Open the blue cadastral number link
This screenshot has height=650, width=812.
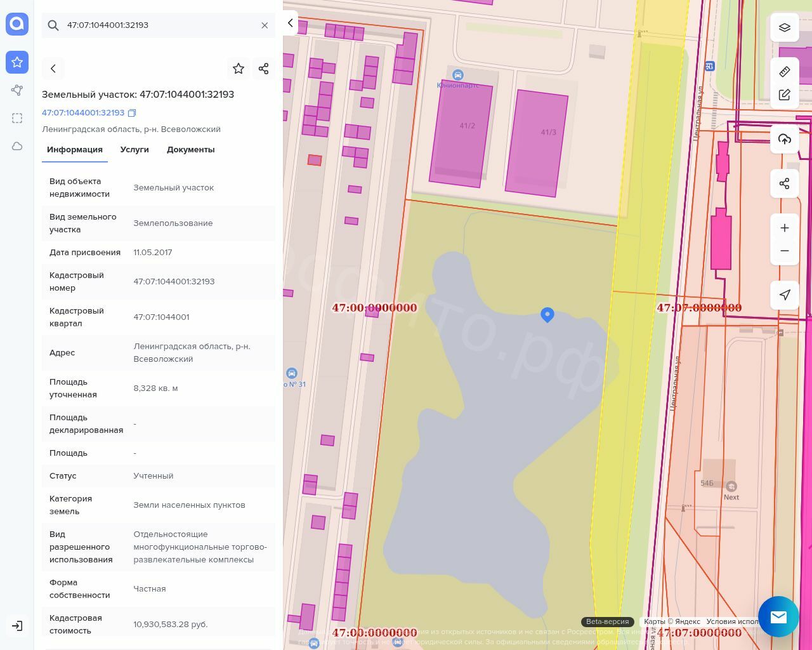(x=83, y=113)
